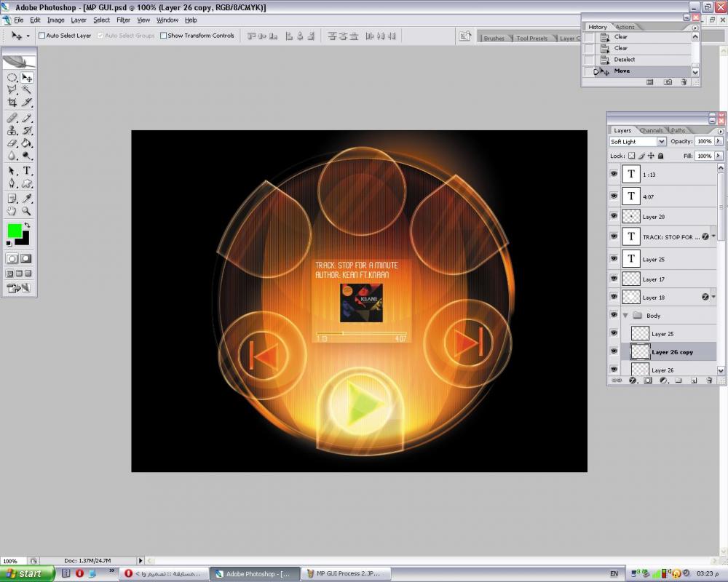This screenshot has height=582, width=728.
Task: Enable Auto Select Layer checkbox
Action: (41, 35)
